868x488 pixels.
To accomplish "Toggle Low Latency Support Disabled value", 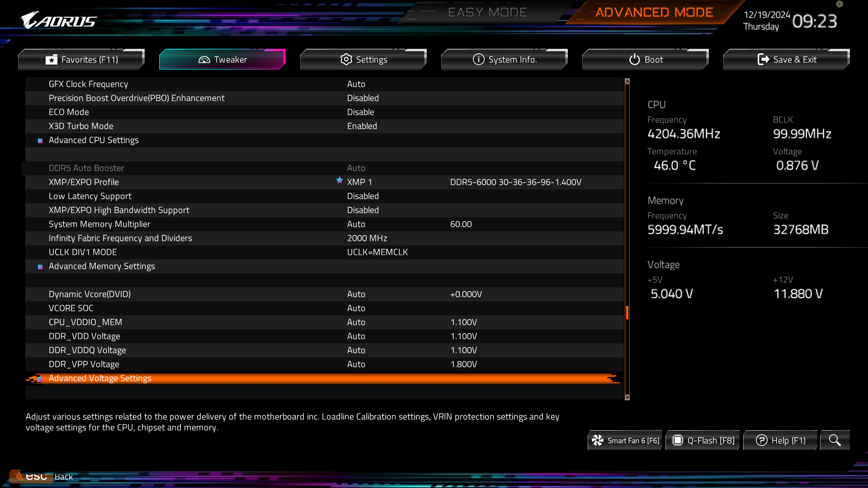I will click(x=363, y=196).
